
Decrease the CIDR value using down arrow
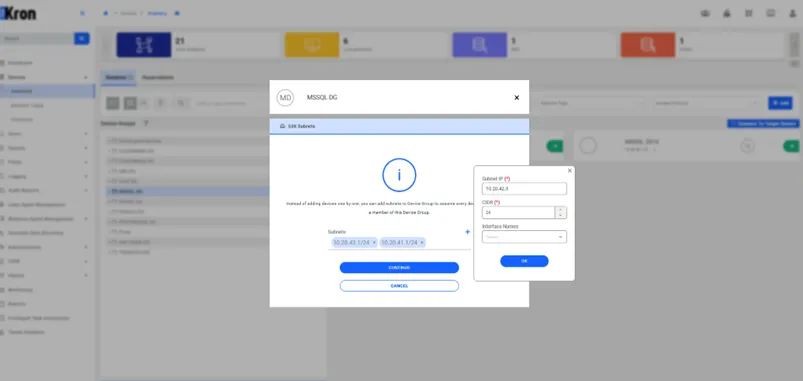pos(561,216)
